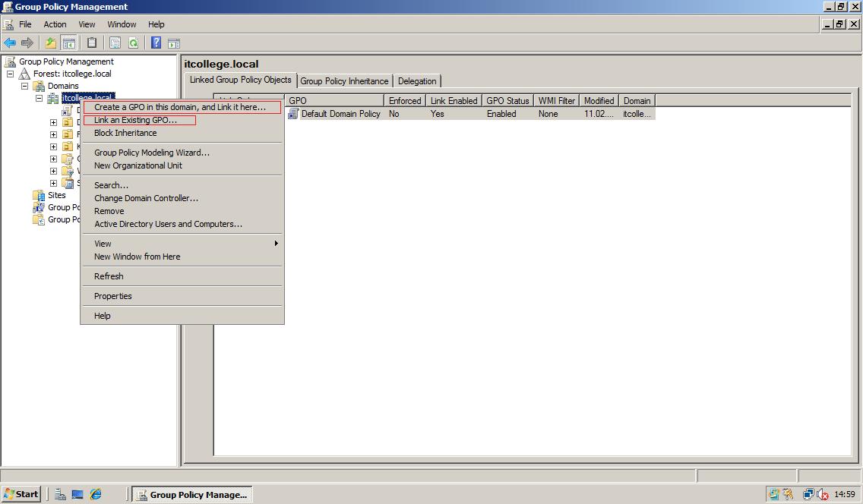
Task: Select Group Policy Management root tree label
Action: click(x=67, y=61)
